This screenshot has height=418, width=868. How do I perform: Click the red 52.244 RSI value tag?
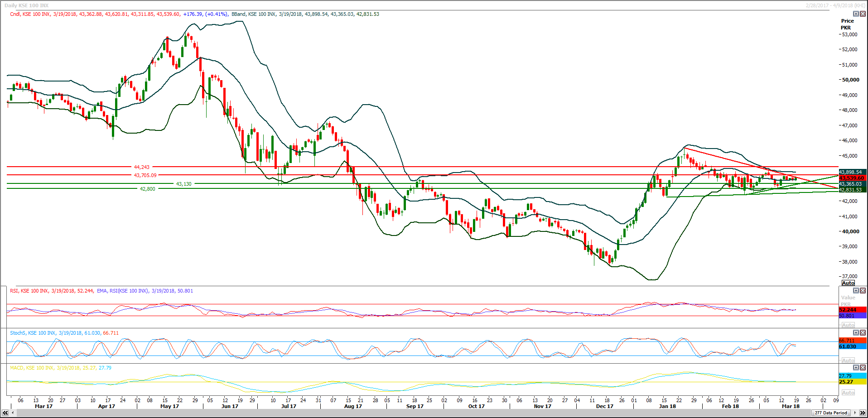[x=853, y=310]
